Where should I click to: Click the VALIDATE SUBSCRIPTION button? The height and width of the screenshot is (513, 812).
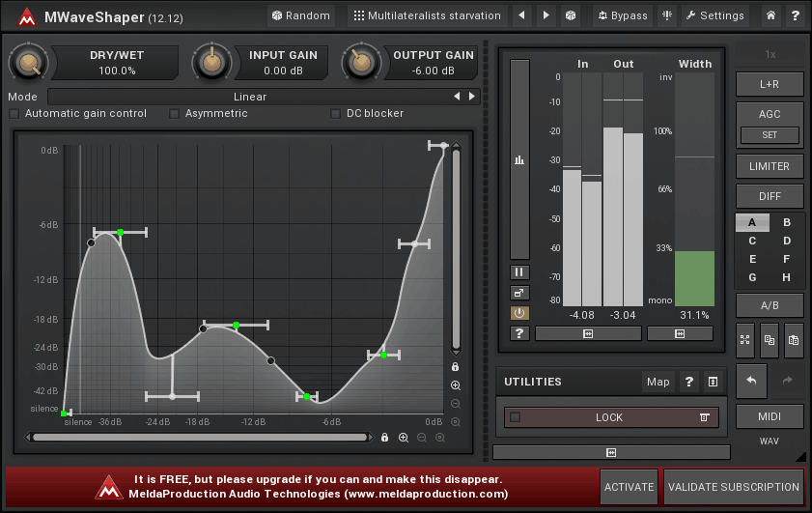734,487
